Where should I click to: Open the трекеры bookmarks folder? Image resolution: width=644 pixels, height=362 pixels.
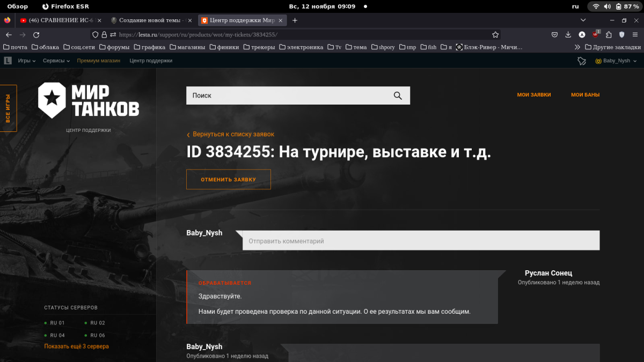(259, 47)
